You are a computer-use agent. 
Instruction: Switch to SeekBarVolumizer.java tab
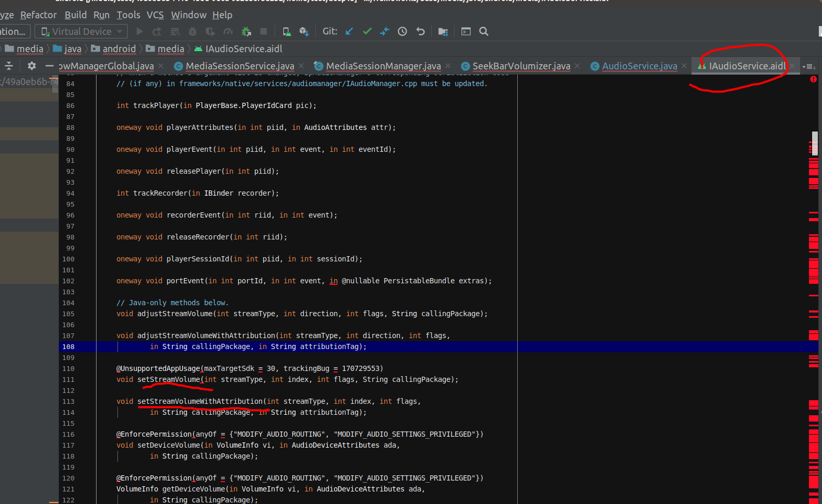(521, 66)
